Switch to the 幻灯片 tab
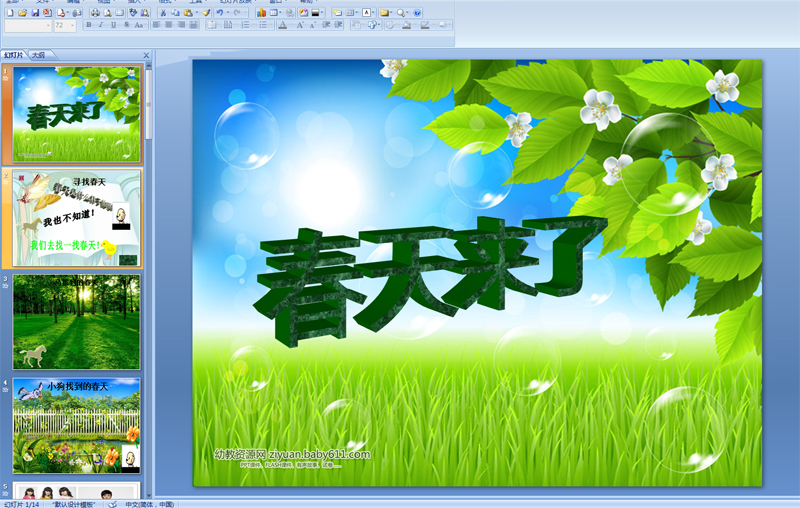This screenshot has width=800, height=508. point(13,55)
